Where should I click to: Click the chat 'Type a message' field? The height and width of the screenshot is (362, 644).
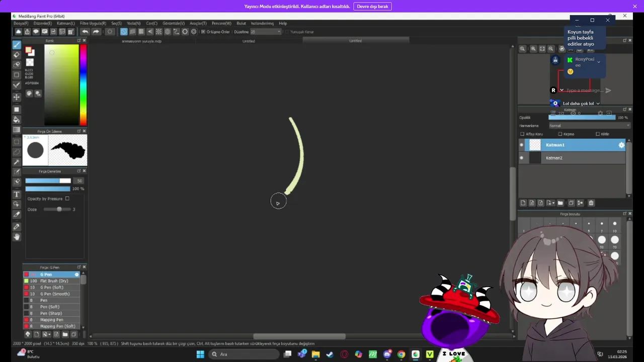585,90
